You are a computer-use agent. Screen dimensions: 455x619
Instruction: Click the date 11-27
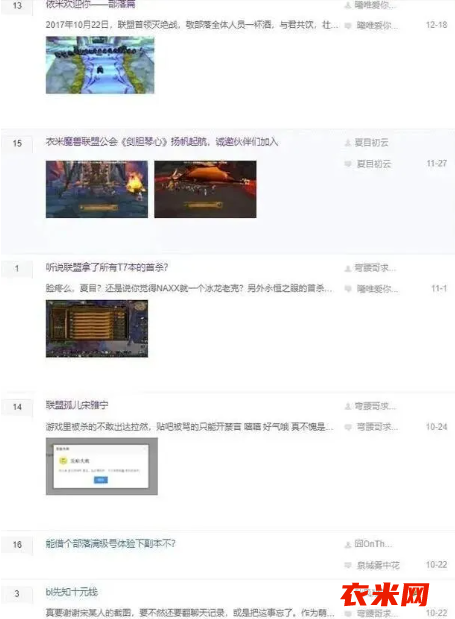[x=437, y=163]
